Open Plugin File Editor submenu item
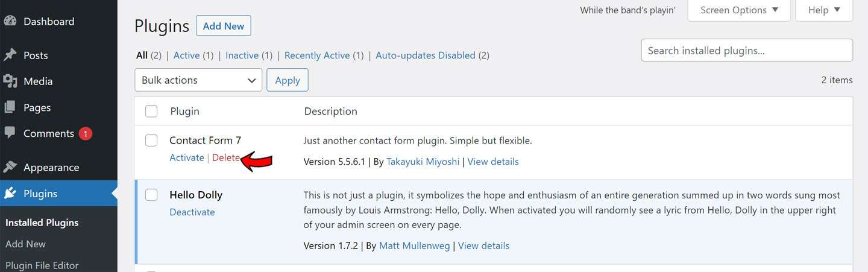The height and width of the screenshot is (272, 868). click(x=42, y=265)
